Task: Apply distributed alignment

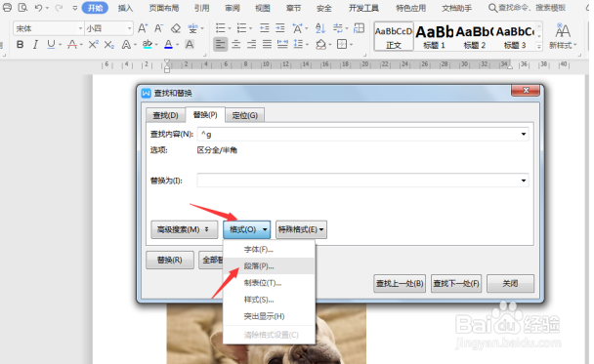Action: pyautogui.click(x=282, y=45)
